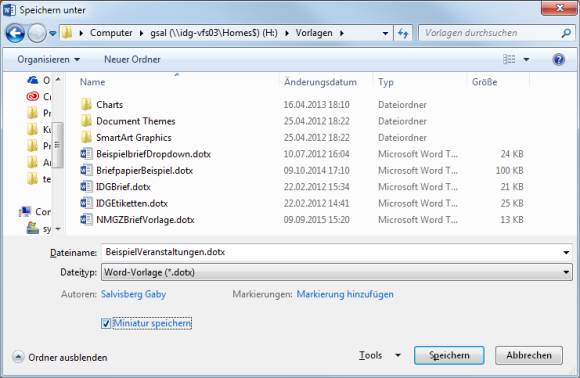Click the view layout icon in toolbar
Screen dimensions: 580x378
coord(509,59)
